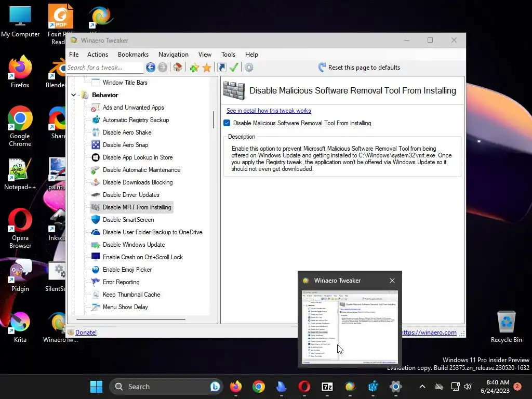This screenshot has width=532, height=399.
Task: Click the Windows taskbar Search box
Action: 166,387
